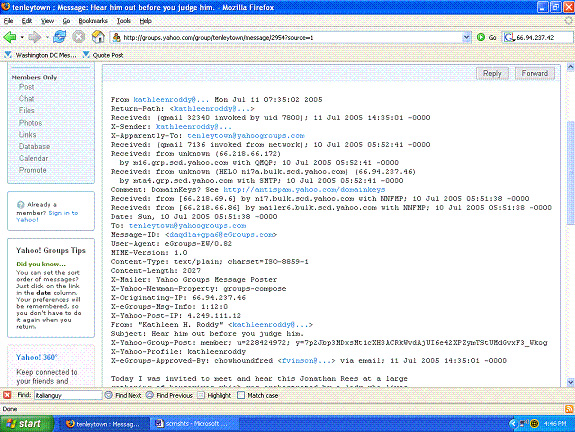
Task: Click the Find Previous icon
Action: pos(150,395)
